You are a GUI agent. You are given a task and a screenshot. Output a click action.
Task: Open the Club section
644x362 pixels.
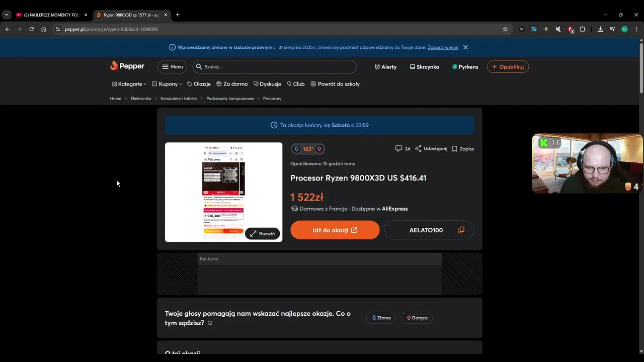point(296,84)
